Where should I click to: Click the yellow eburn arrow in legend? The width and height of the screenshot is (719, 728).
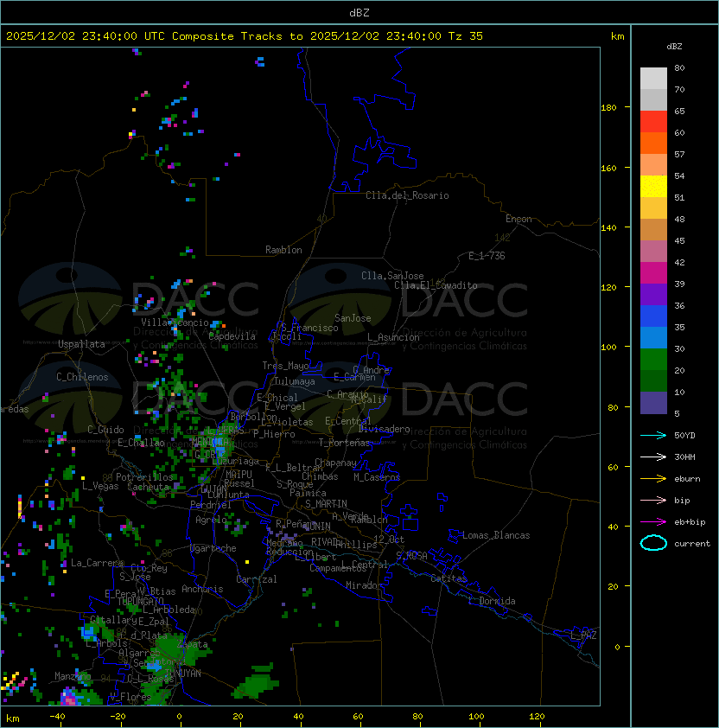pyautogui.click(x=653, y=479)
